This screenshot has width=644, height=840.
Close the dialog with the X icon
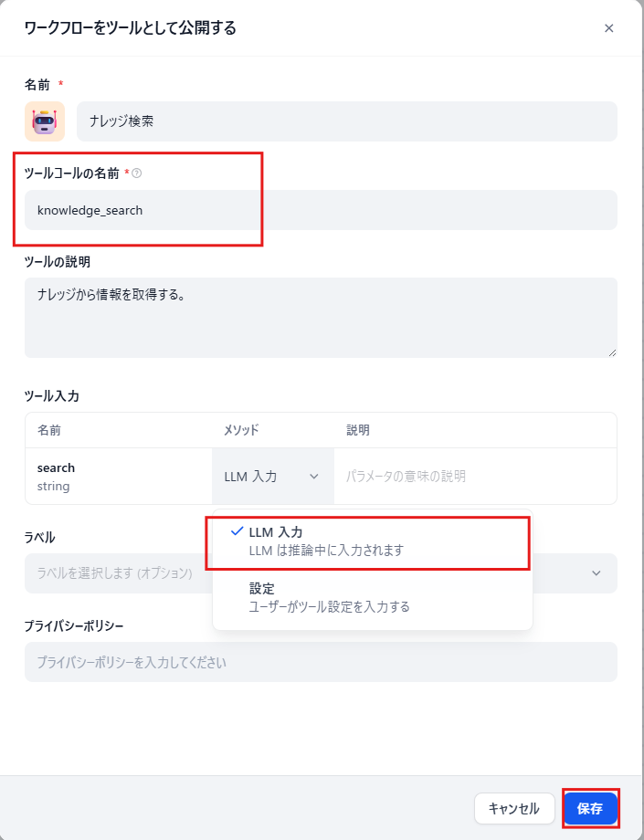coord(609,28)
